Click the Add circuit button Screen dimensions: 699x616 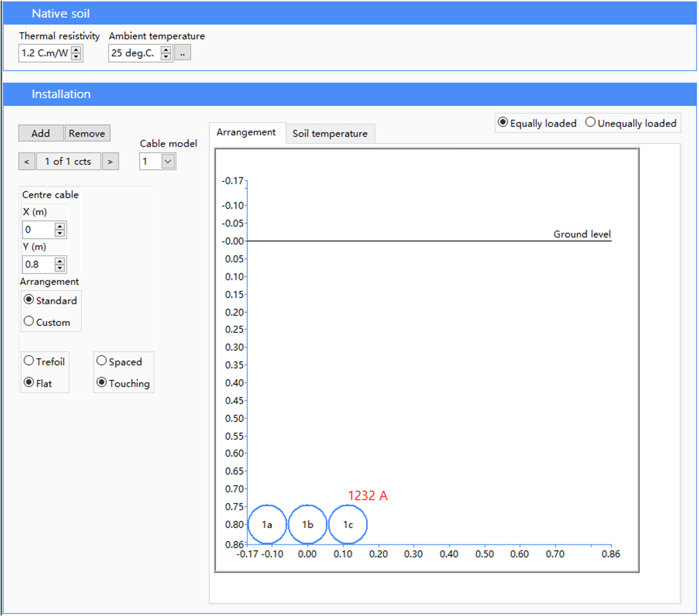(41, 133)
